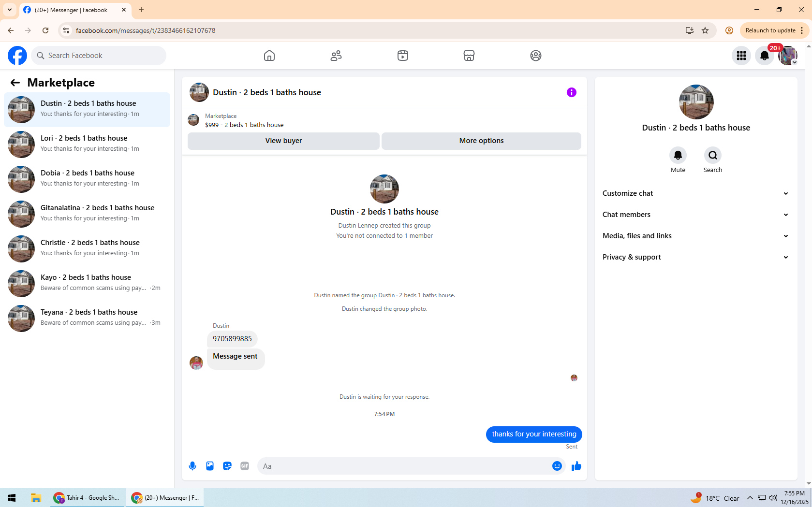Open the weather widget showing 18°C Clear
This screenshot has width=812, height=507.
point(715,498)
